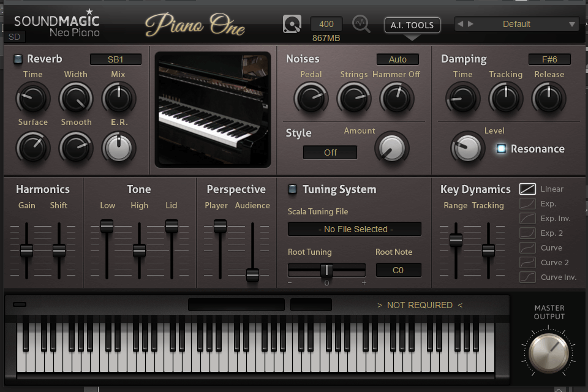This screenshot has width=588, height=392.
Task: Click the Root Tuning slider handle
Action: [x=326, y=270]
